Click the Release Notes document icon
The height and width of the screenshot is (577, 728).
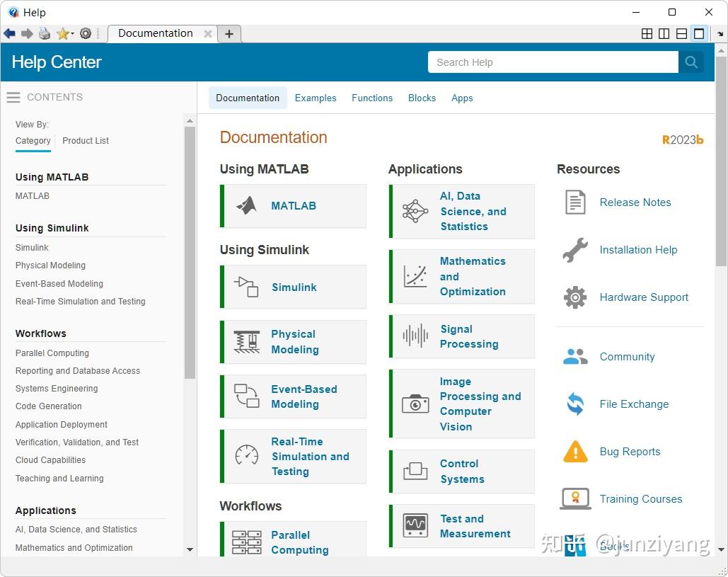click(575, 202)
